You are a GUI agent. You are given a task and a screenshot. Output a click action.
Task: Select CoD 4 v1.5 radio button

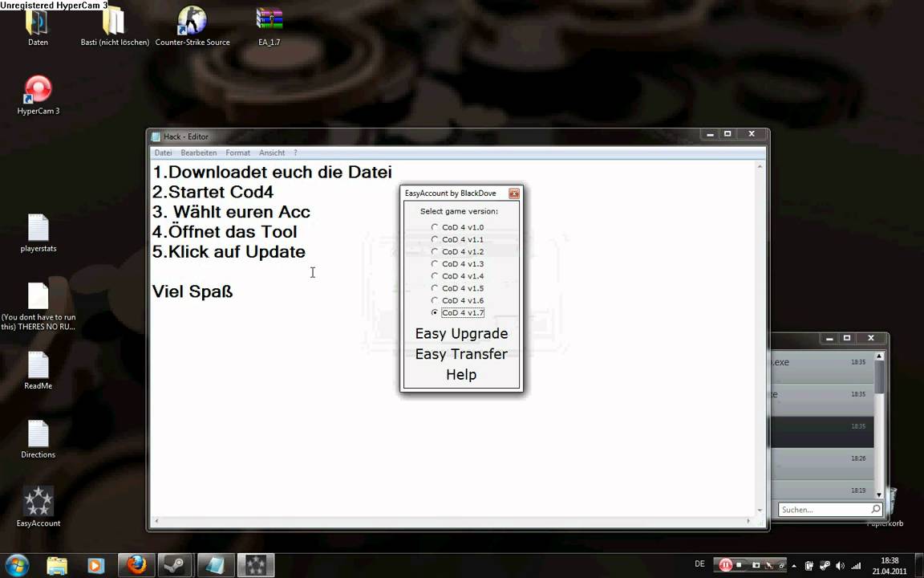pos(434,288)
